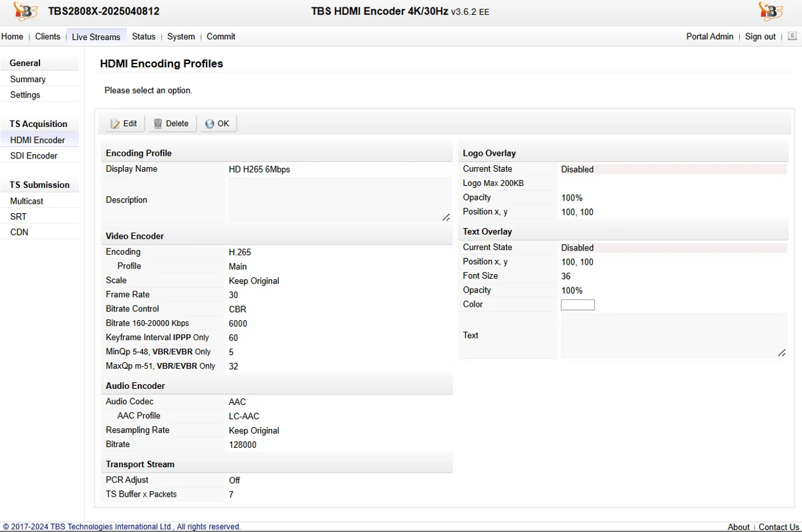Click the globe icon on OK

209,124
